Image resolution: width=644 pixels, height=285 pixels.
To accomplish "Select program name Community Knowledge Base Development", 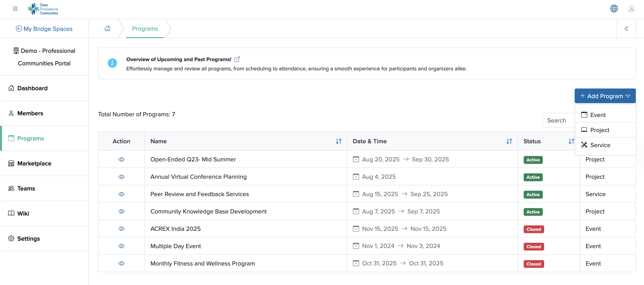I will click(x=208, y=211).
